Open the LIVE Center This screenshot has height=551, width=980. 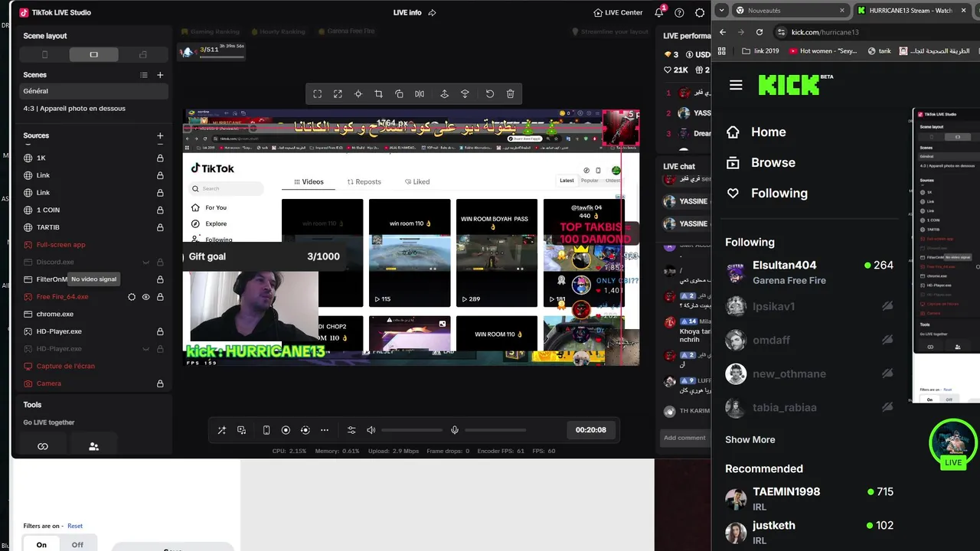pos(618,13)
